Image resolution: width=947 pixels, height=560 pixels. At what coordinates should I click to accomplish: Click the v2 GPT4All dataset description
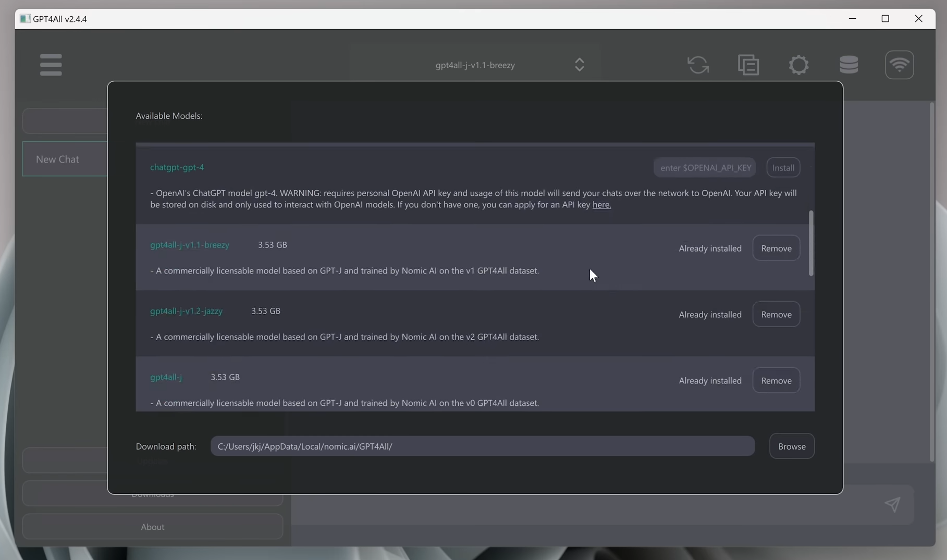(x=345, y=337)
